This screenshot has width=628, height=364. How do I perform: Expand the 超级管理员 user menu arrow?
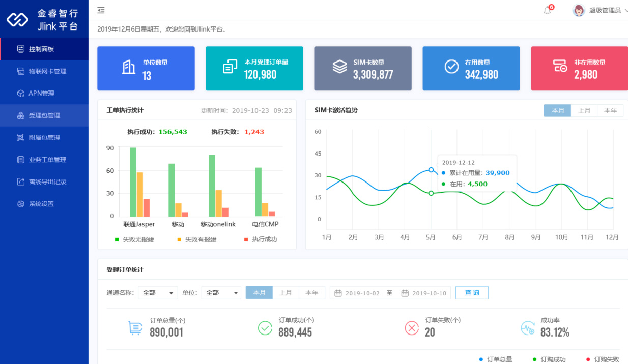[x=625, y=10]
